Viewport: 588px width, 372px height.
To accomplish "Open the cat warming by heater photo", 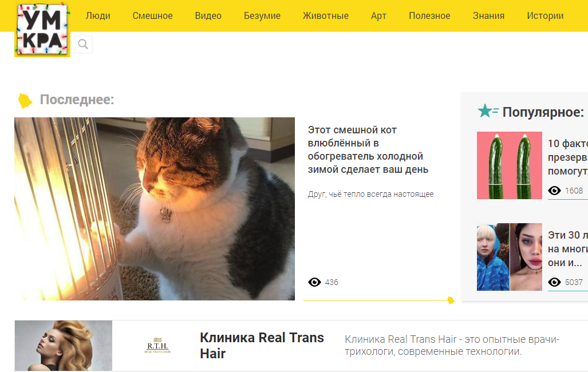I will point(155,209).
